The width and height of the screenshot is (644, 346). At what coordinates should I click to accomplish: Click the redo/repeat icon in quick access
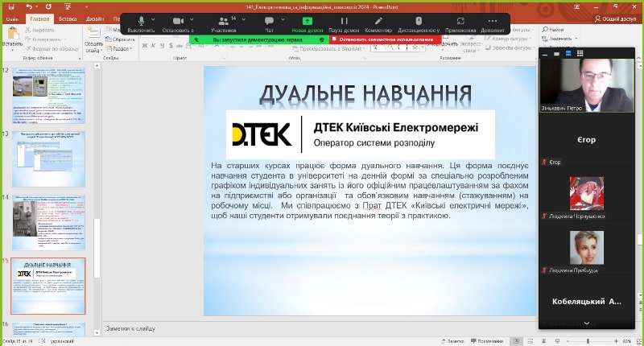[x=48, y=7]
